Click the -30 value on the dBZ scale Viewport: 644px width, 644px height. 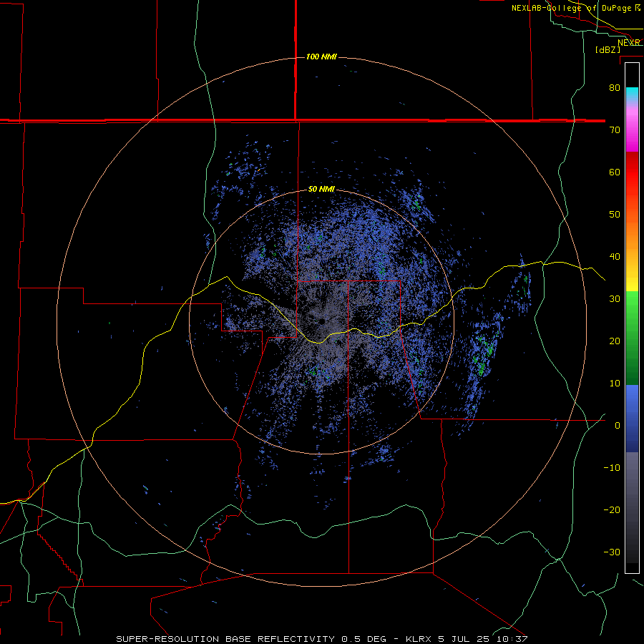pos(612,552)
